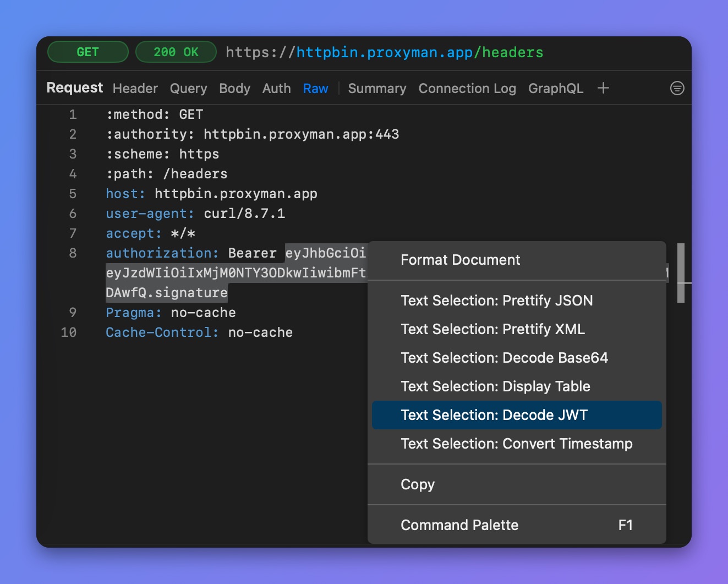Click the plus icon to add tab
Viewport: 728px width, 584px height.
pyautogui.click(x=603, y=88)
